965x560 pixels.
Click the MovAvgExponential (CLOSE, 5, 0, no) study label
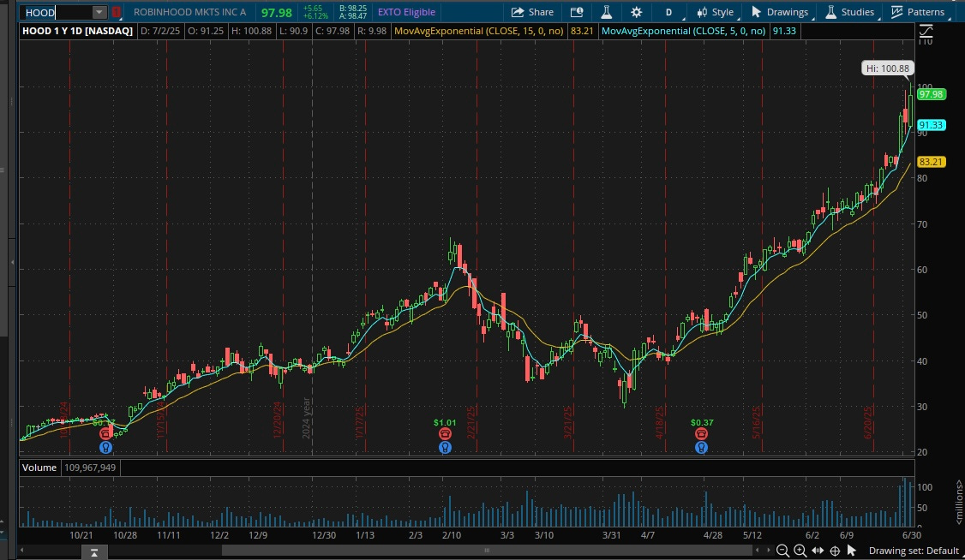tap(683, 31)
